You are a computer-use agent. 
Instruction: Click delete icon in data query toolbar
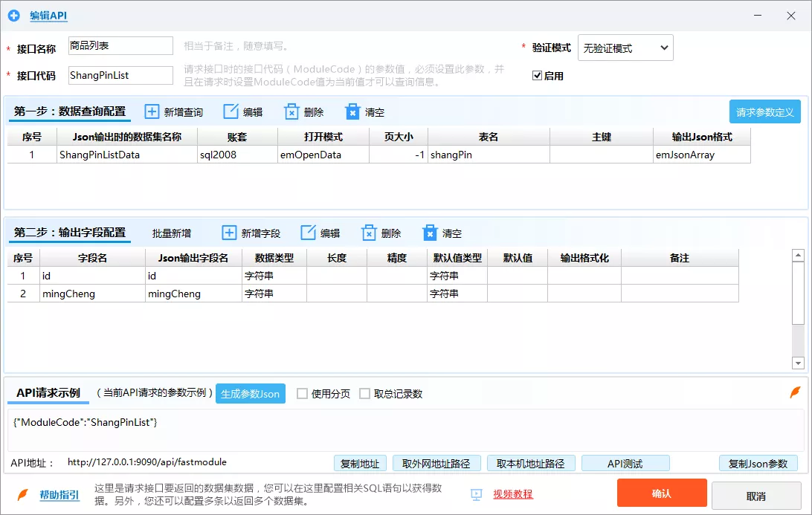(291, 112)
